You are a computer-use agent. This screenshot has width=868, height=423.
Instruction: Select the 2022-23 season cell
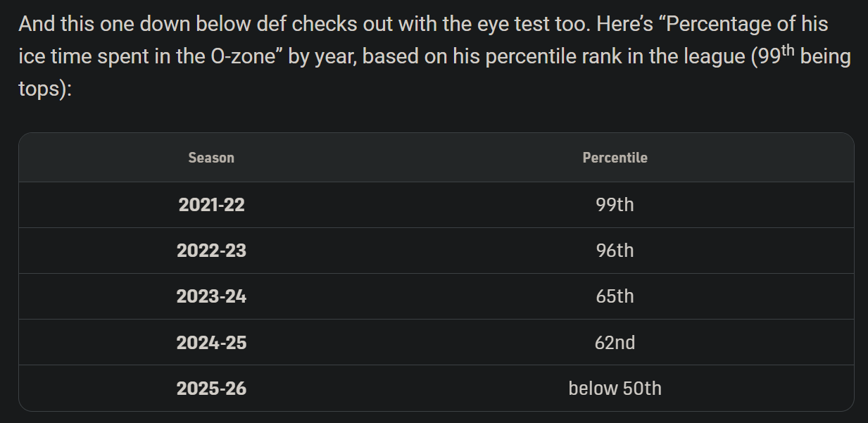tap(211, 251)
